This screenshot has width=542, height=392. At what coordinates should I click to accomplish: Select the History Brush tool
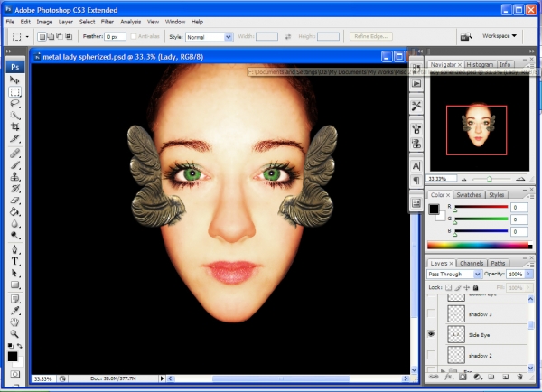(14, 189)
